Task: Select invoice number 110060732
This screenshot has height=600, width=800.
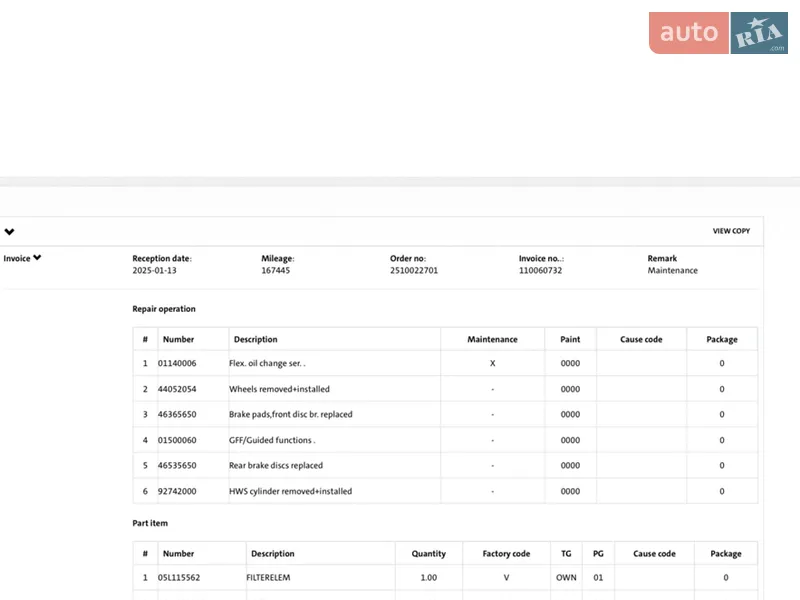Action: (540, 270)
